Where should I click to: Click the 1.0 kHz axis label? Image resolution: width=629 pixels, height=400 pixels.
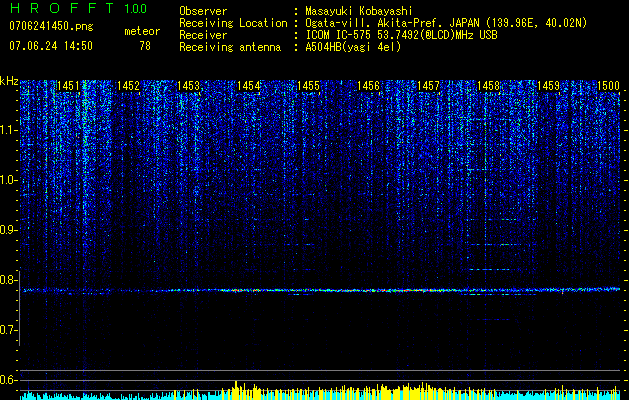(x=9, y=180)
